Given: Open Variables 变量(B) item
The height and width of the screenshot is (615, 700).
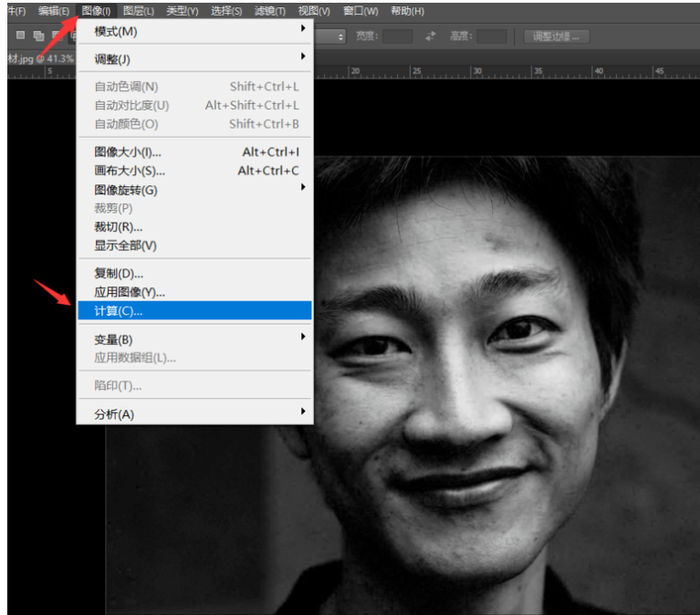Looking at the screenshot, I should pos(194,339).
